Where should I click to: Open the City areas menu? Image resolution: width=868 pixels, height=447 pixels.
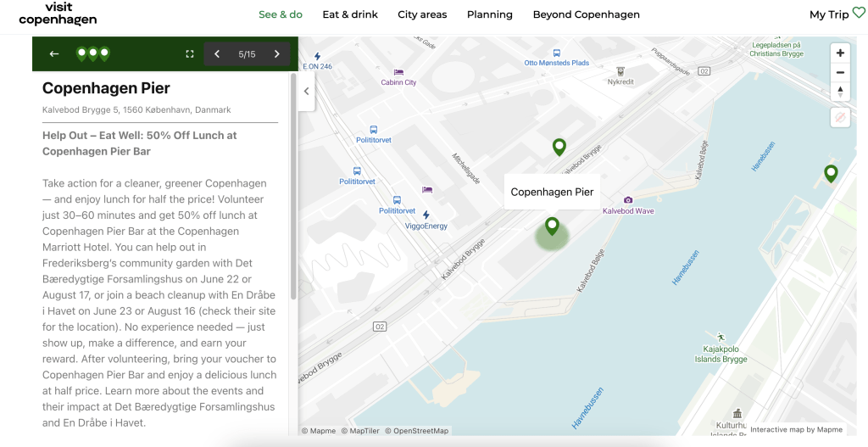(422, 14)
